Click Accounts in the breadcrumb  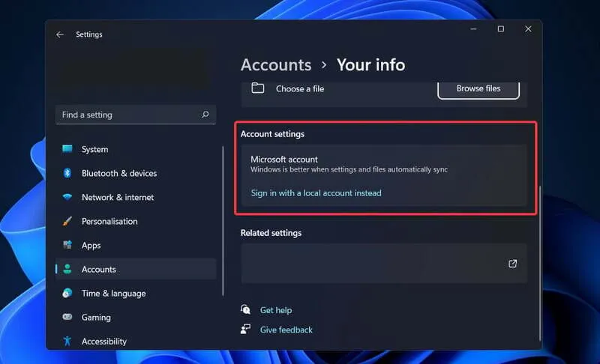point(276,64)
